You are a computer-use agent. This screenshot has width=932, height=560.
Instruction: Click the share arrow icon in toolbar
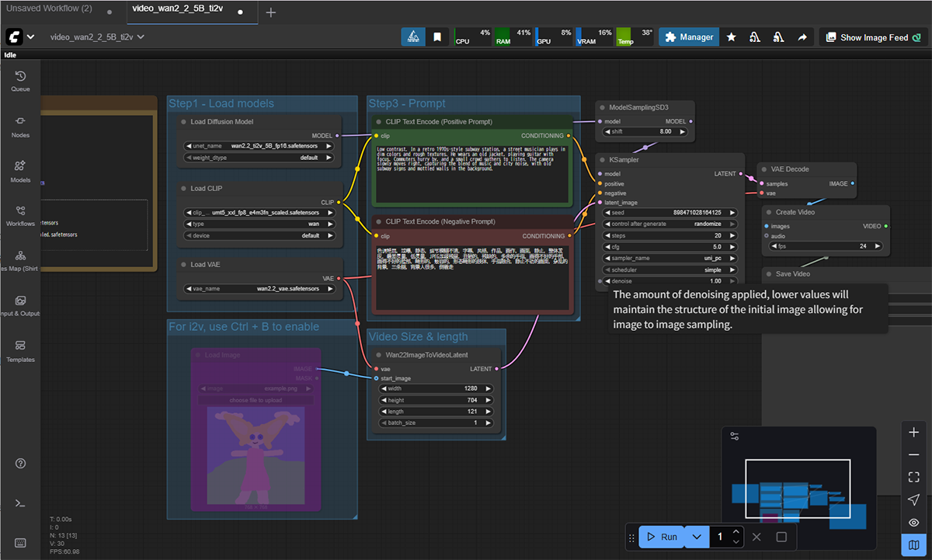[x=802, y=37]
